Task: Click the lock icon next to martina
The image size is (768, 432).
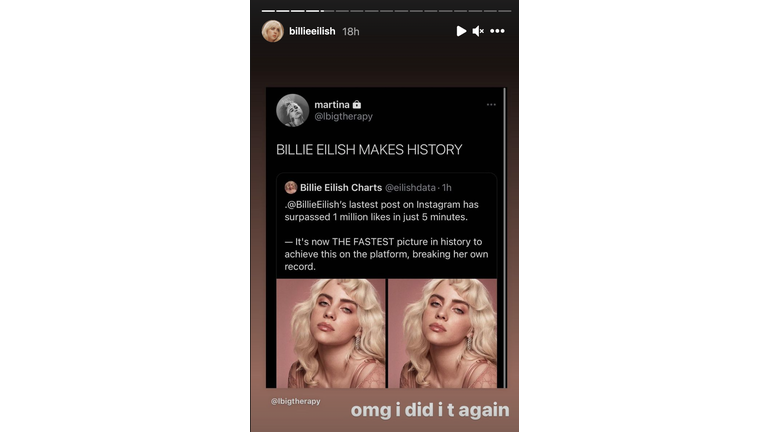Action: 357,104
